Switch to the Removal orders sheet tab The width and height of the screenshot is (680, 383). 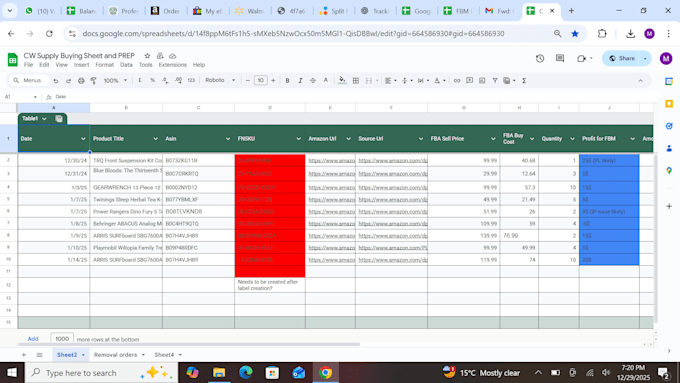click(115, 355)
